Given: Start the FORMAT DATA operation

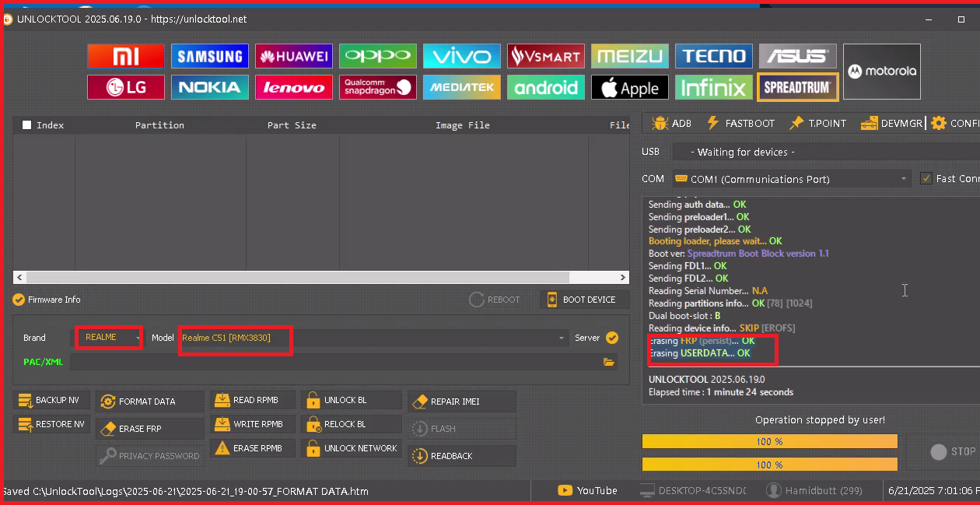Looking at the screenshot, I should 150,402.
